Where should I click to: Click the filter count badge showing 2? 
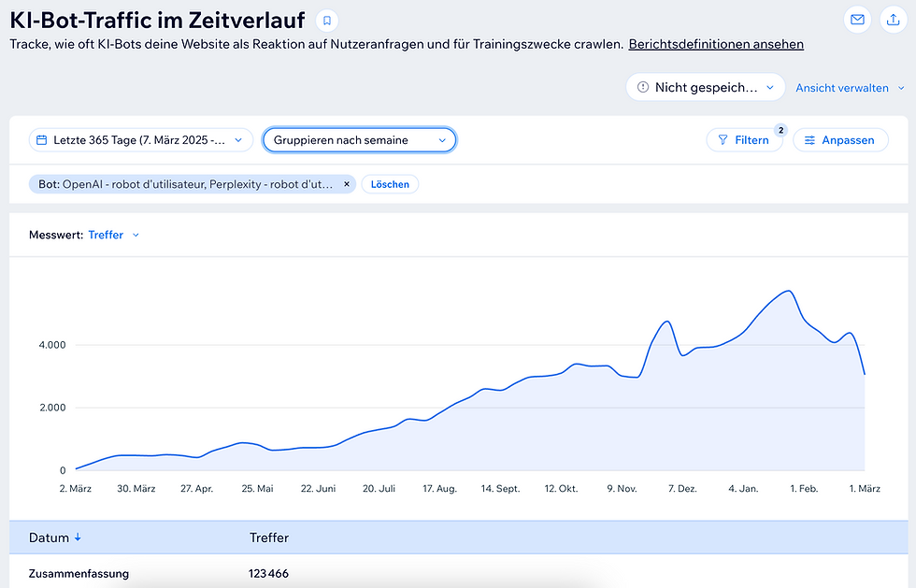[780, 130]
